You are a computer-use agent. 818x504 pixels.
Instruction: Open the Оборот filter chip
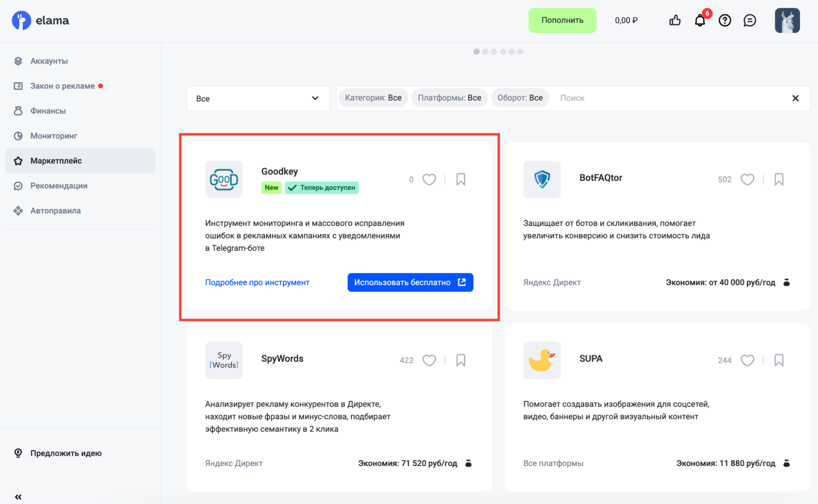[520, 98]
